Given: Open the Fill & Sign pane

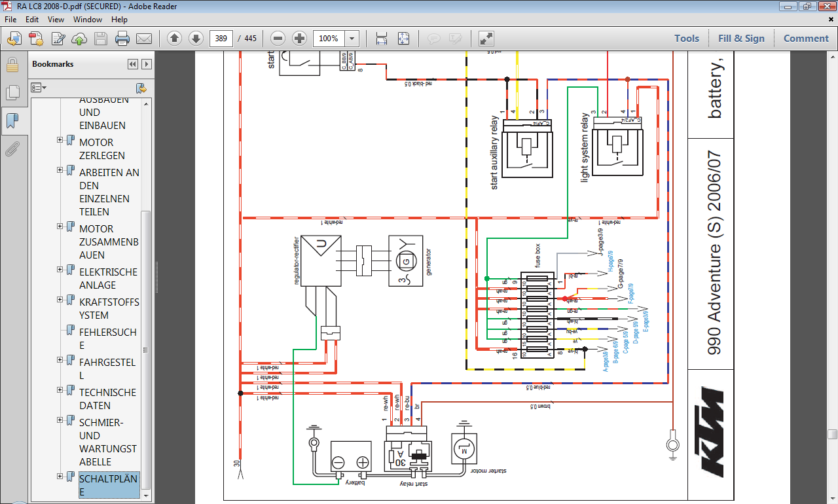Looking at the screenshot, I should pos(741,39).
